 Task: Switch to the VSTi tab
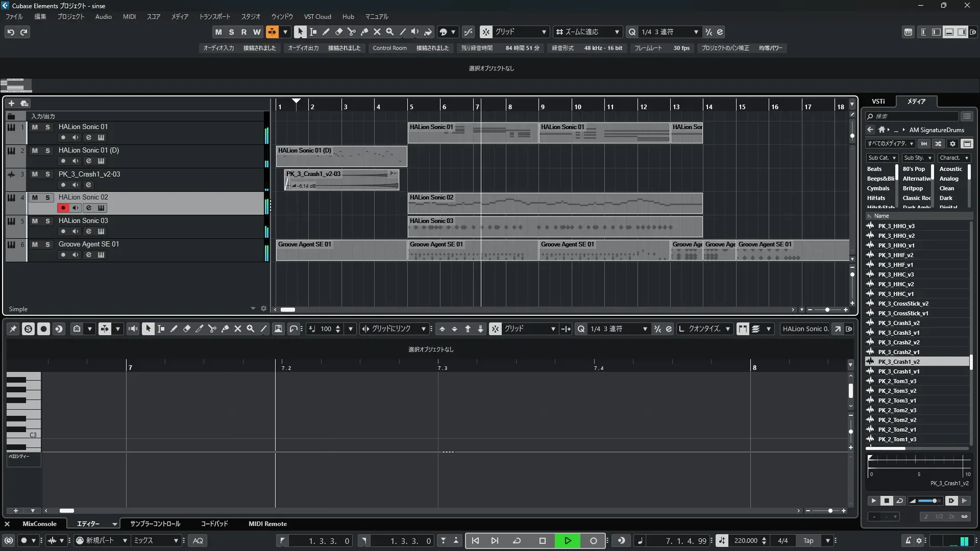pos(878,102)
